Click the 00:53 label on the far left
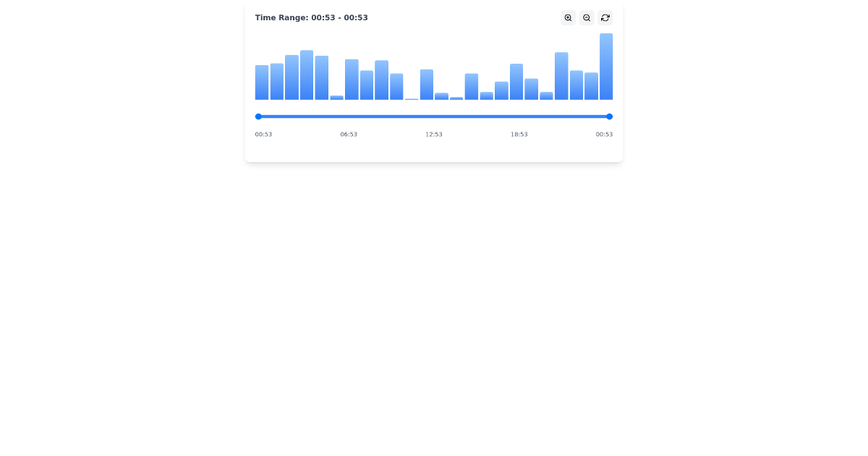 click(263, 134)
